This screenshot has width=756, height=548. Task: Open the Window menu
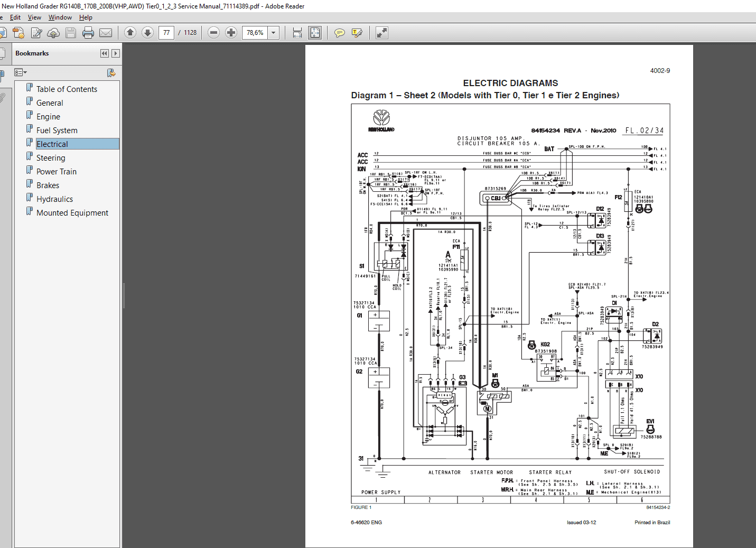(60, 17)
